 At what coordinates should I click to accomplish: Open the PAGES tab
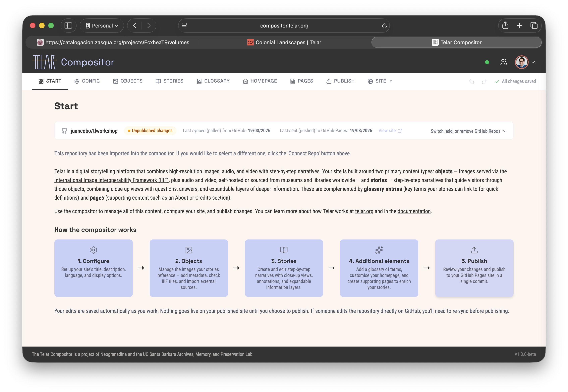[301, 81]
